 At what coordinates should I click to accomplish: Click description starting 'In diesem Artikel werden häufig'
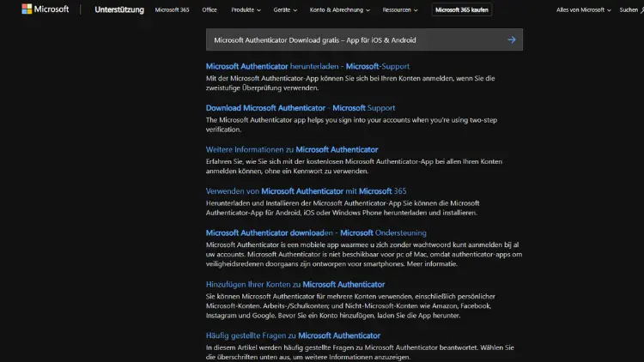pos(360,353)
